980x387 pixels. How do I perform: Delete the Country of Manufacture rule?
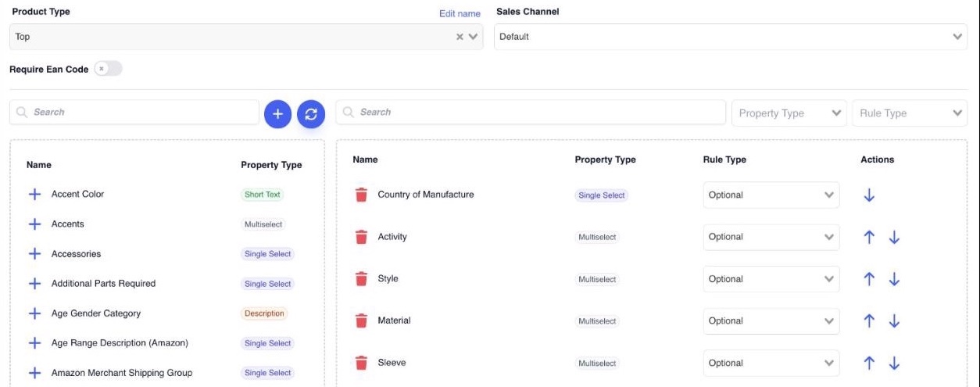(x=361, y=195)
